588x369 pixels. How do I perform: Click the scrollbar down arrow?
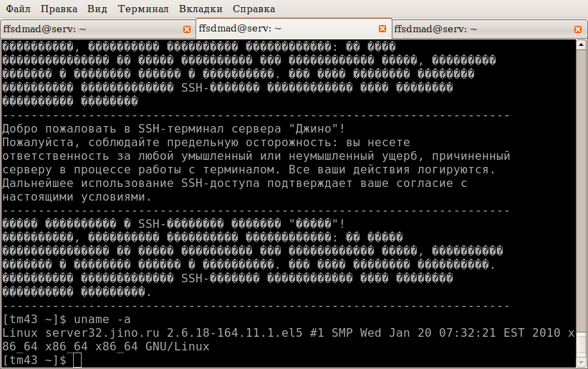581,363
